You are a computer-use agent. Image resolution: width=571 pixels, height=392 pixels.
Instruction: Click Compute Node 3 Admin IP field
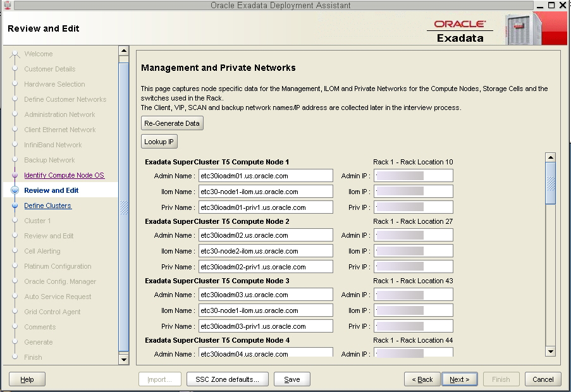[x=414, y=295]
